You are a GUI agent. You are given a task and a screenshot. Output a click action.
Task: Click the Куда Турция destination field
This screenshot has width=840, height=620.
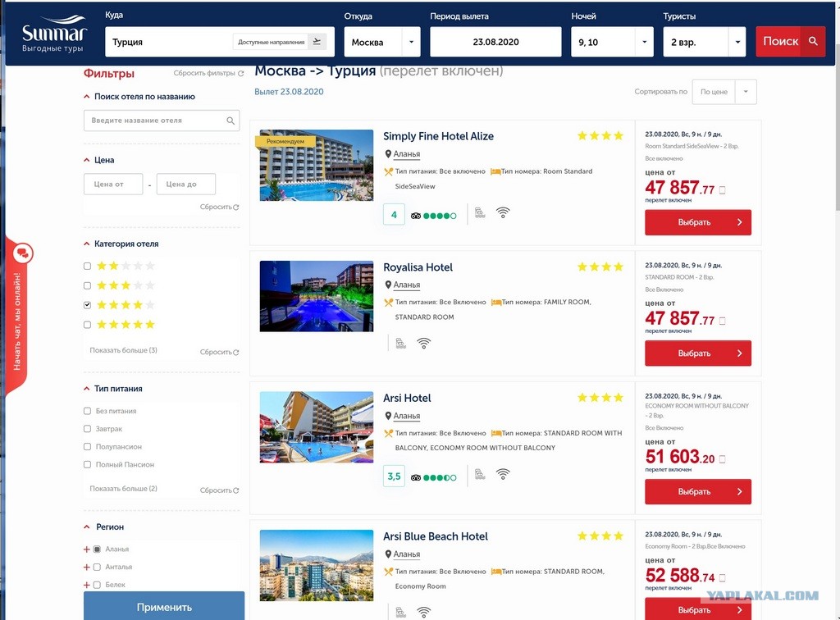pyautogui.click(x=220, y=42)
